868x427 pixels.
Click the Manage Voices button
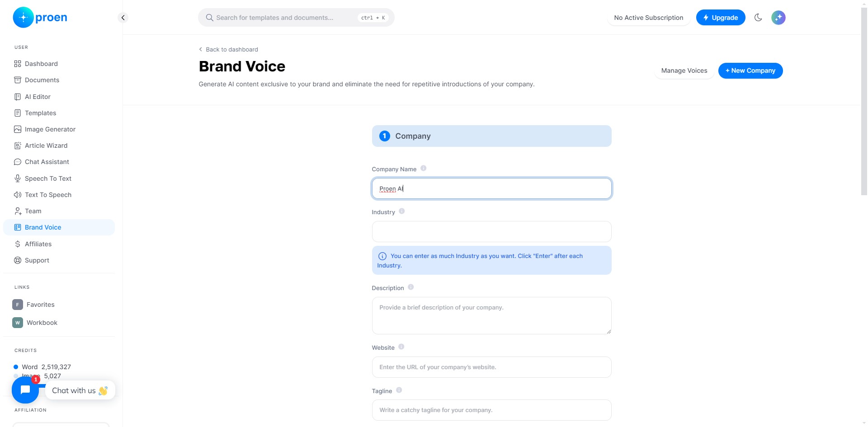[x=684, y=70]
